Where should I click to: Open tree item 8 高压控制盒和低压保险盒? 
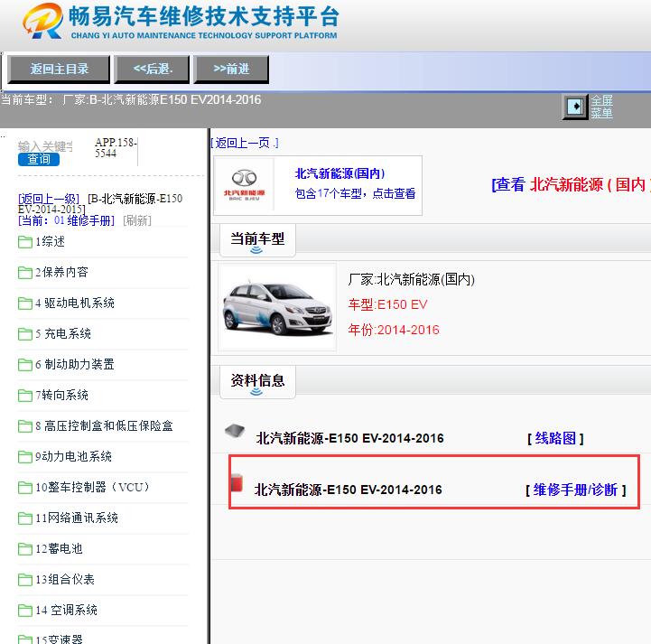click(x=104, y=426)
